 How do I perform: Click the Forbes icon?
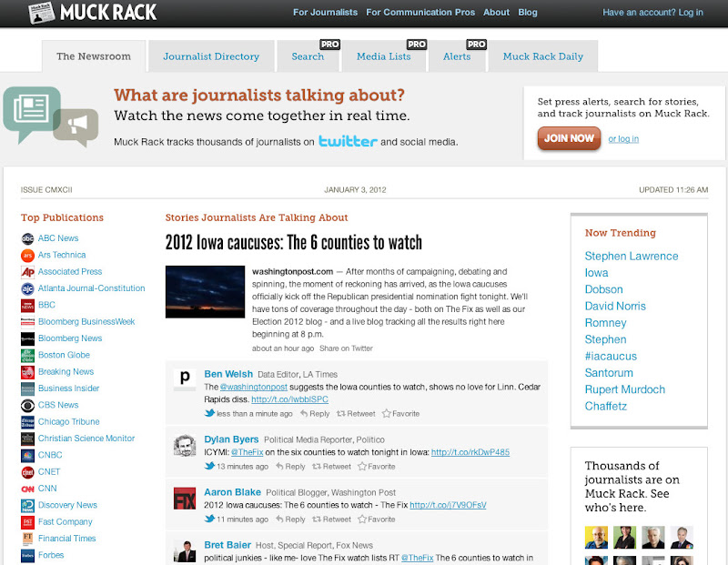(27, 556)
